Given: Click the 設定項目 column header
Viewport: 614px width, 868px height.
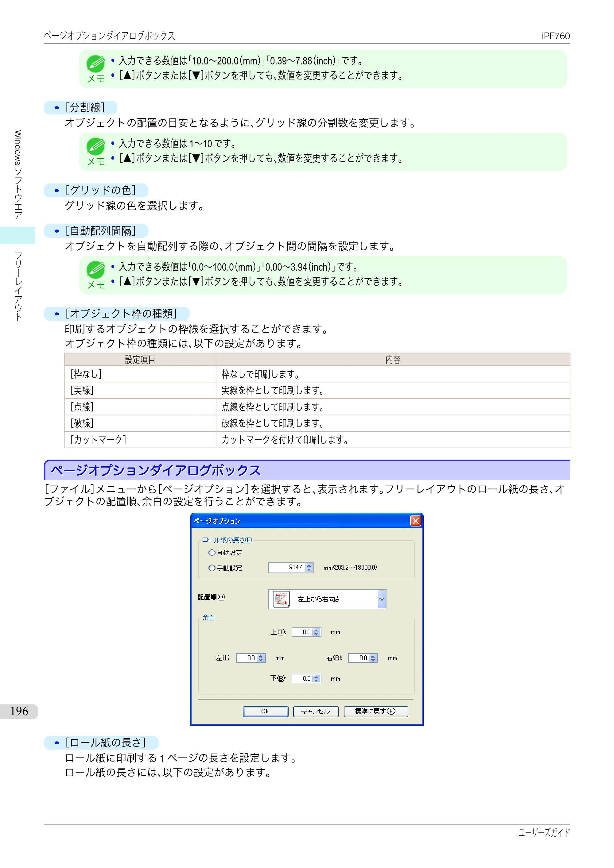Looking at the screenshot, I should (140, 360).
